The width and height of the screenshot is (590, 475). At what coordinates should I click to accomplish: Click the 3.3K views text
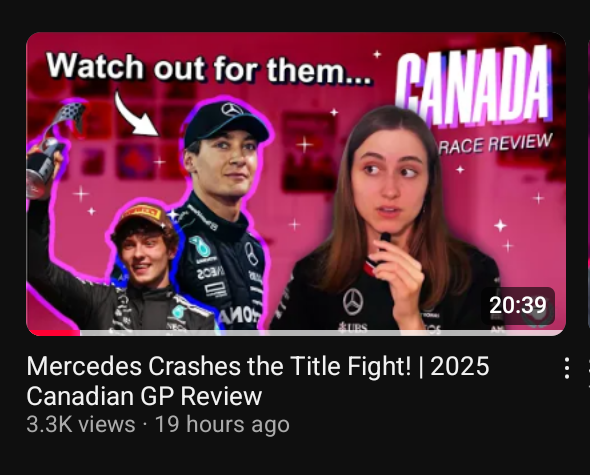pyautogui.click(x=81, y=425)
